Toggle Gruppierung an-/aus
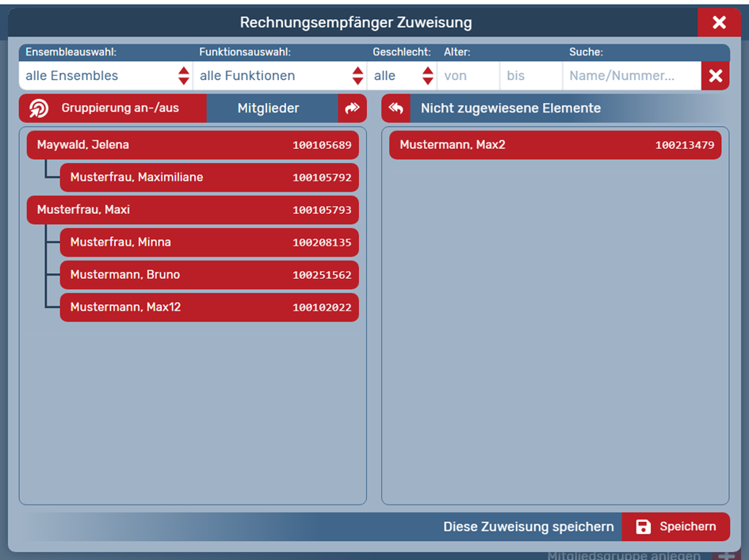Viewport: 749px width, 560px height. 120,109
